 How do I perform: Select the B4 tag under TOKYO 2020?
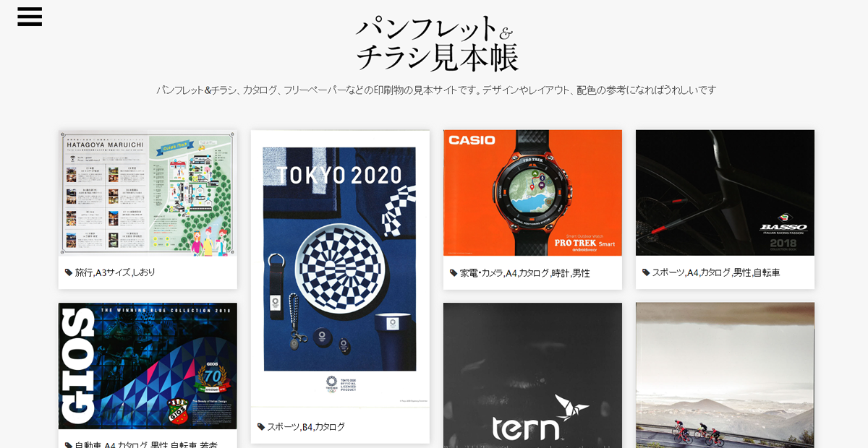307,426
